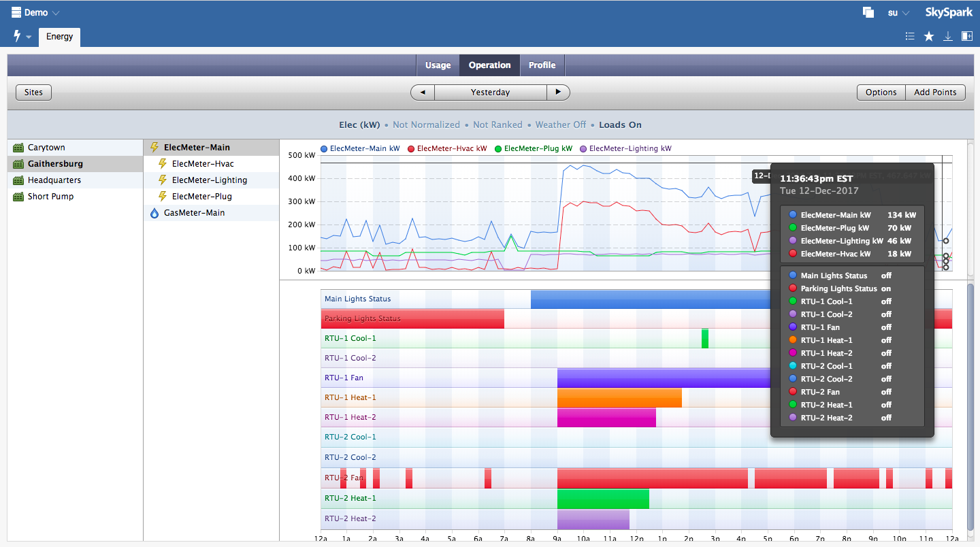
Task: Click the lightning bolt app launcher icon
Action: click(18, 36)
